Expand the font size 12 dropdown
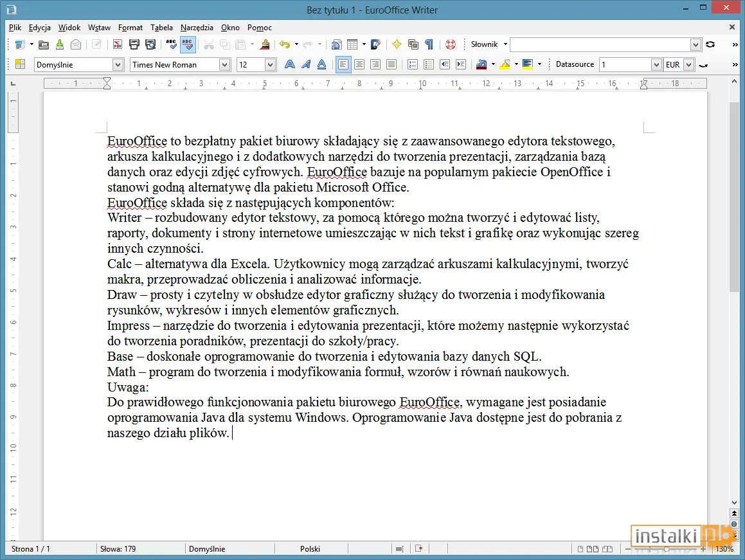 271,65
